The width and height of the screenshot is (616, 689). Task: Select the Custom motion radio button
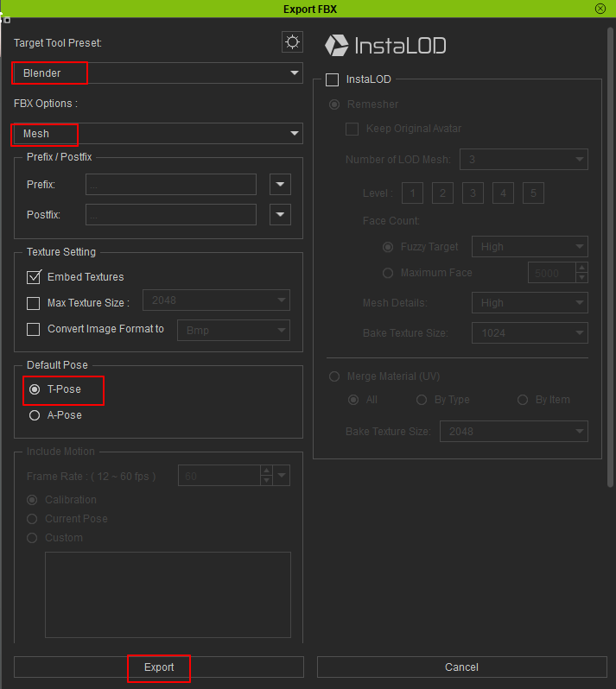coord(32,538)
